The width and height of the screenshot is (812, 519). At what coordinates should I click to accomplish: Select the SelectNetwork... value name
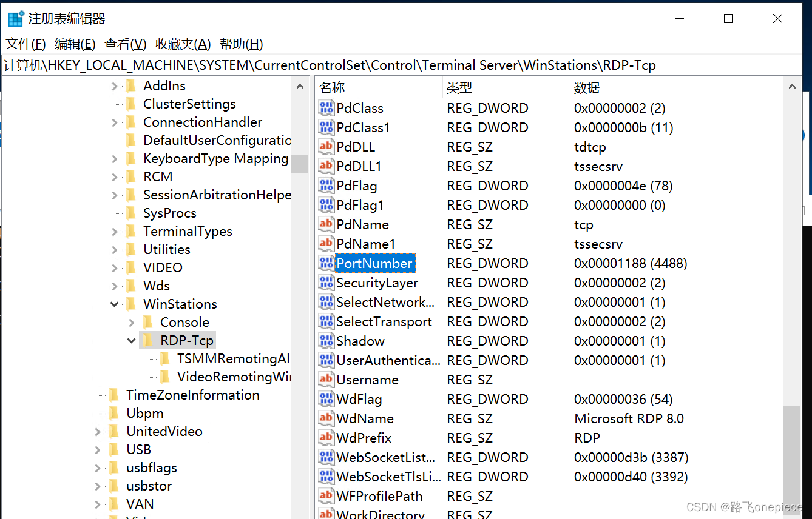tap(385, 303)
